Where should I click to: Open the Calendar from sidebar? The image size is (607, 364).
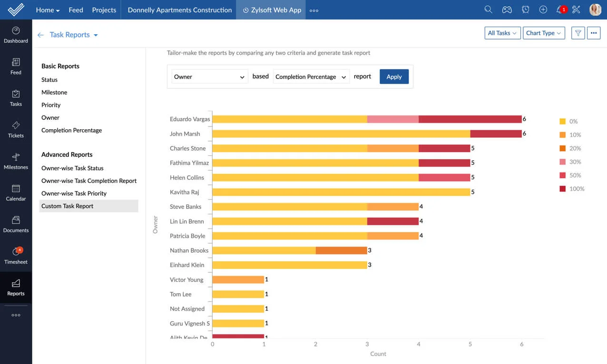click(16, 192)
